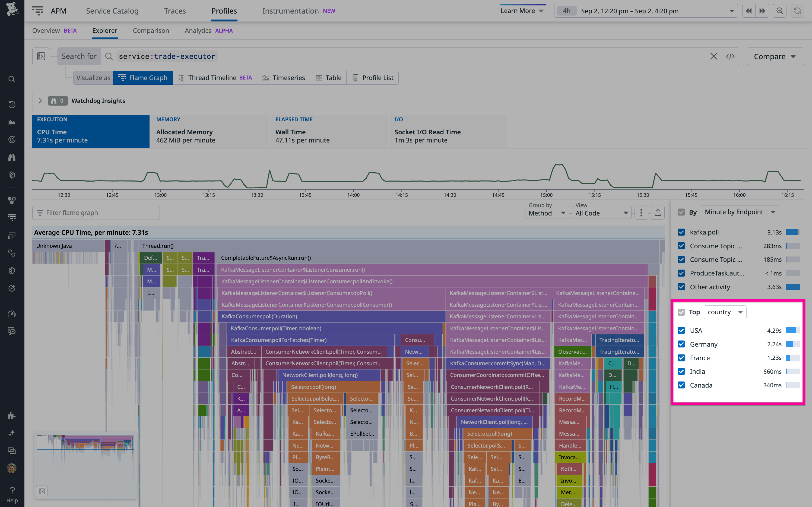Screen dimensions: 812x507
Task: Select the Watchdog binoculars icon in the sidebar
Action: tap(12, 157)
